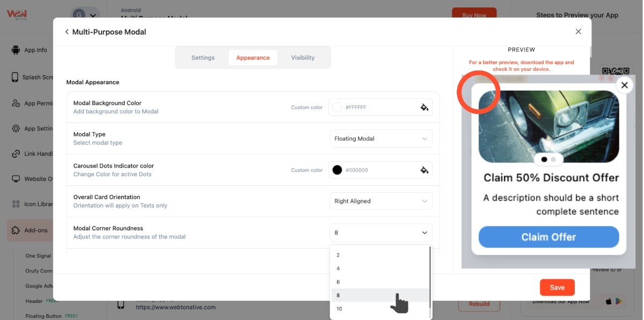Select the Appearance tab
Viewport: 644px width, 320px height.
coord(253,58)
